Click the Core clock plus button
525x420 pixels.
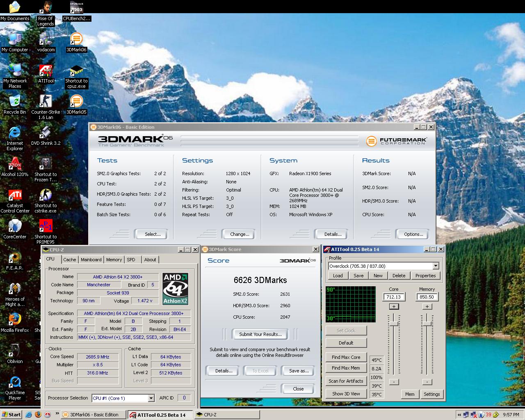(x=394, y=306)
